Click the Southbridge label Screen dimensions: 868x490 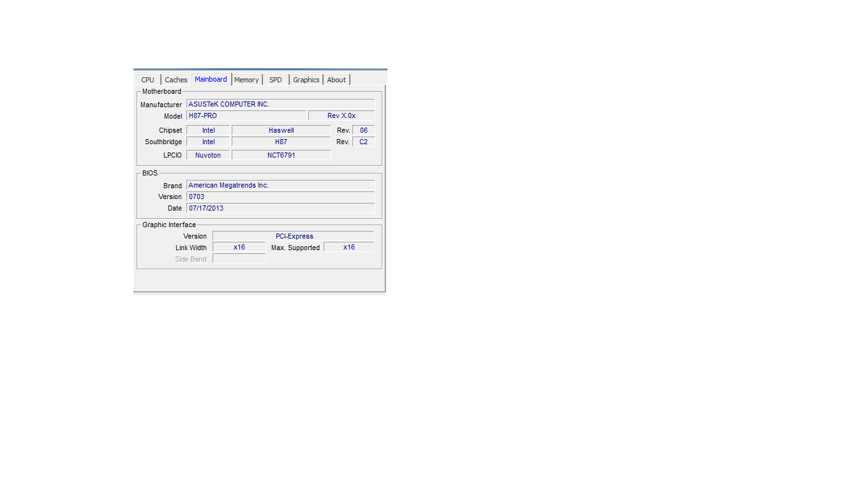pyautogui.click(x=163, y=142)
